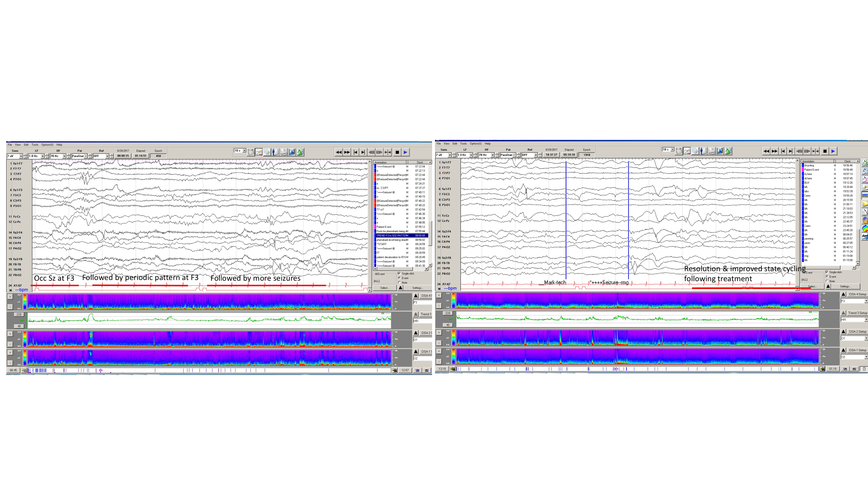Image resolution: width=868 pixels, height=488 pixels.
Task: Open patient information icon in left window
Action: tap(275, 152)
